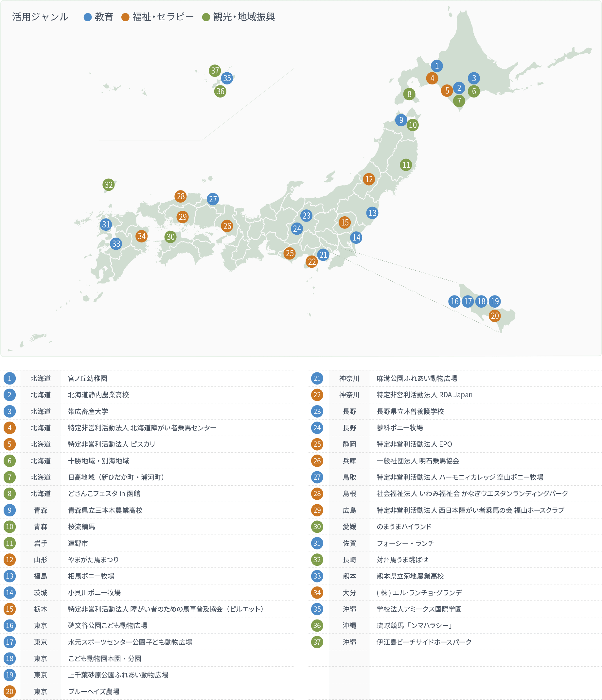Image resolution: width=602 pixels, height=700 pixels.
Task: Select orange Tokyo inset marker 20
Action: [495, 316]
